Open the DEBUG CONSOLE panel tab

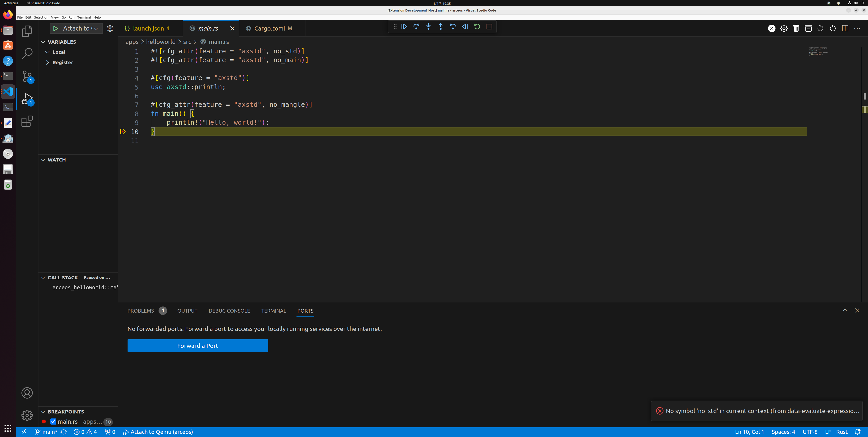click(229, 311)
